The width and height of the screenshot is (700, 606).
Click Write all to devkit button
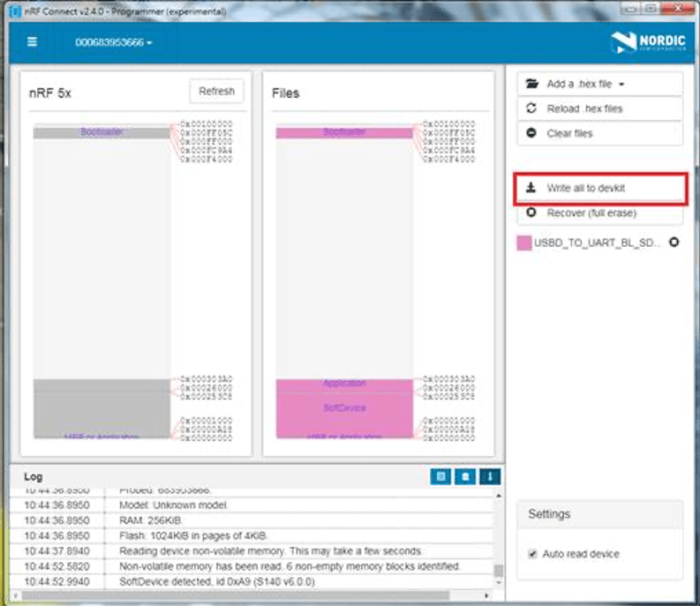600,188
